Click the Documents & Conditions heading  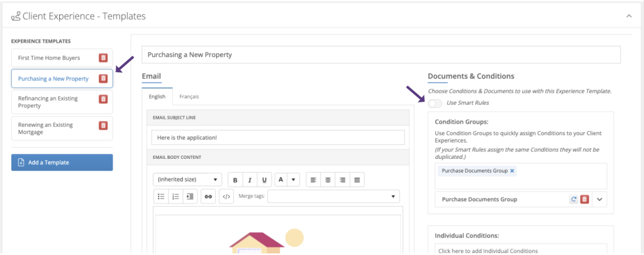pos(470,76)
